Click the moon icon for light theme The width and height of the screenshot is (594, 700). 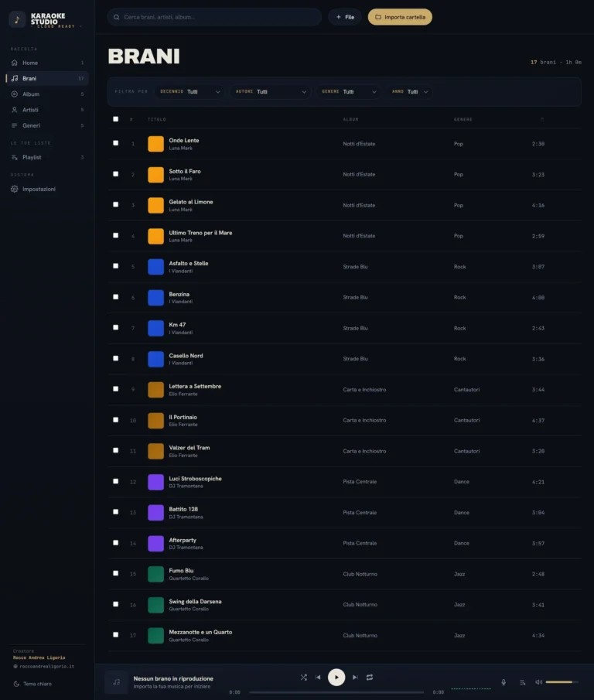(x=16, y=684)
